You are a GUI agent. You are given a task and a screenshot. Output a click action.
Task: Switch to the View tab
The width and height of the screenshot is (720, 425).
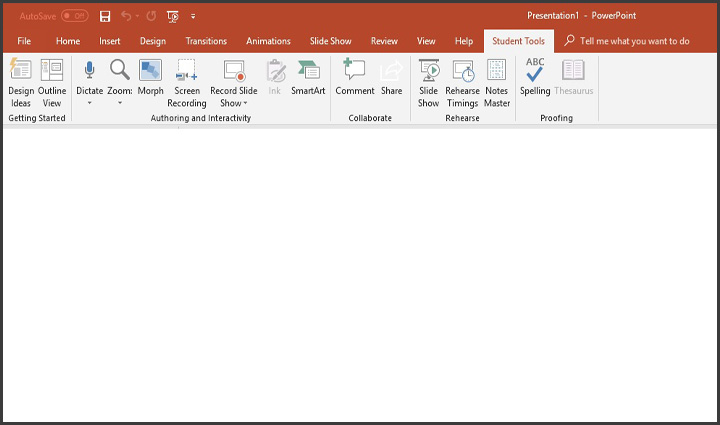pyautogui.click(x=426, y=41)
